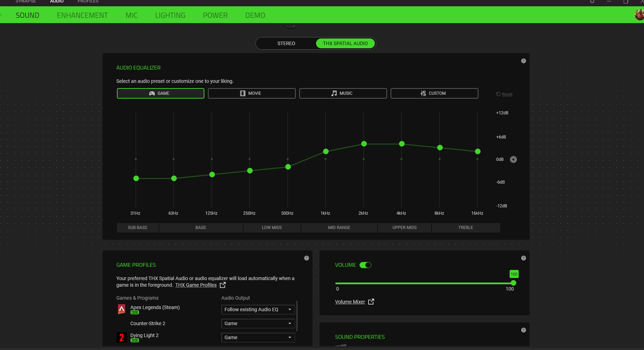Click THX badge under Dying Light 2
This screenshot has width=644, height=350.
(x=135, y=340)
